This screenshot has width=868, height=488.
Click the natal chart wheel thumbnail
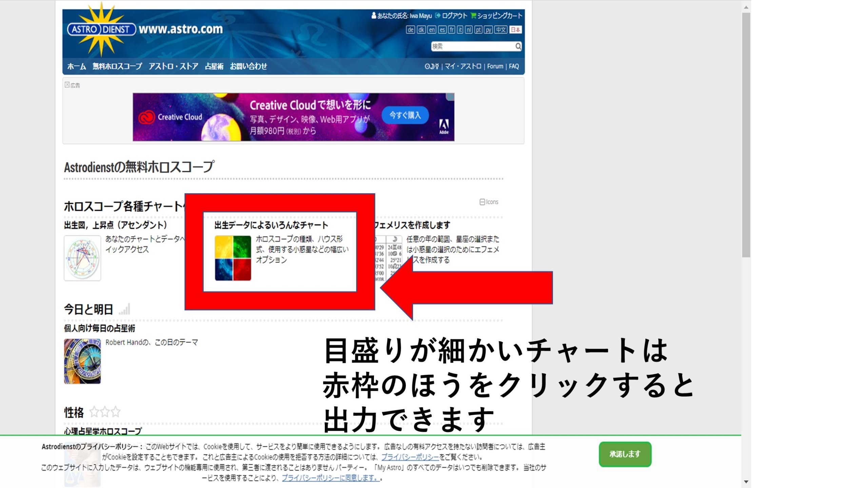point(82,258)
